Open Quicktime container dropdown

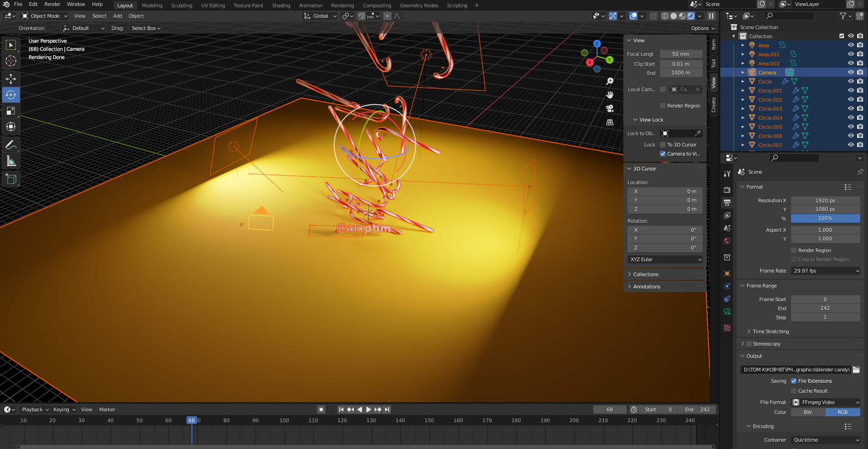click(826, 440)
